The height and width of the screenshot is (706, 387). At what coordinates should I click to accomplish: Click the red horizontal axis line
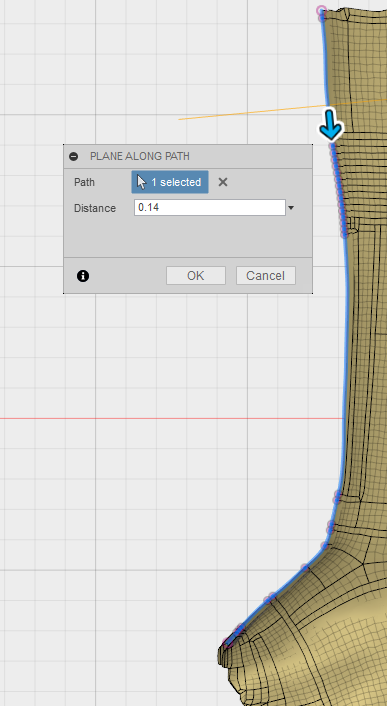(171, 418)
